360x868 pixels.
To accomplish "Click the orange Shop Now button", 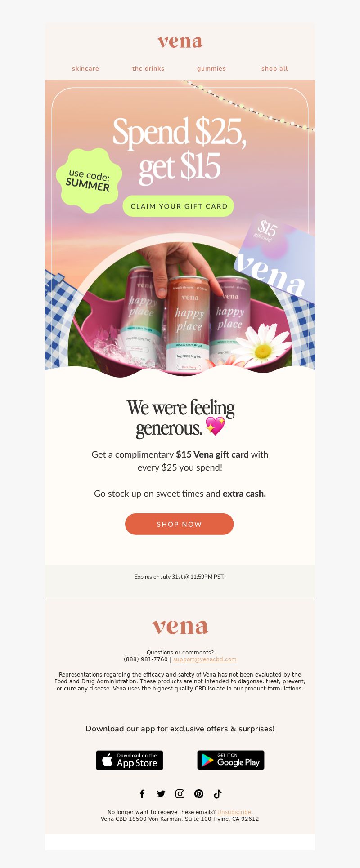I will (180, 524).
